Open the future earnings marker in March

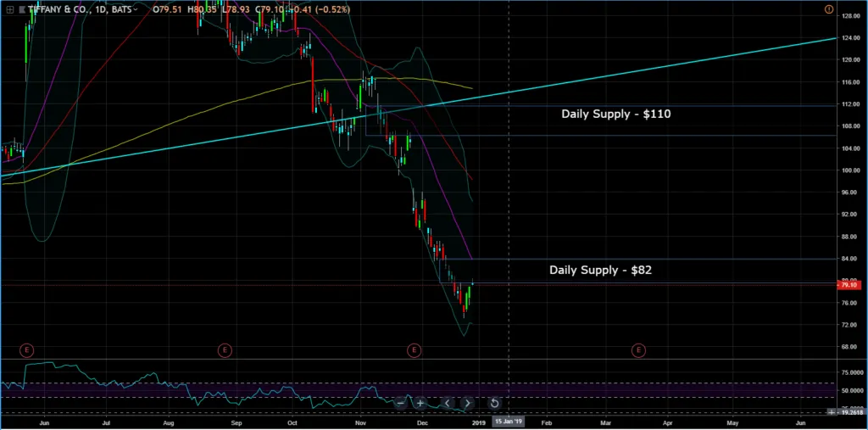click(637, 349)
